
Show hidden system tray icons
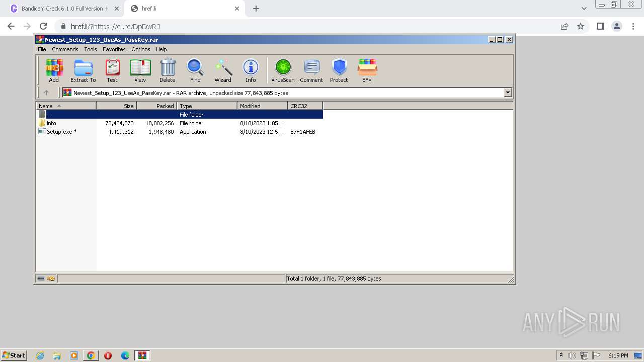[x=561, y=355]
